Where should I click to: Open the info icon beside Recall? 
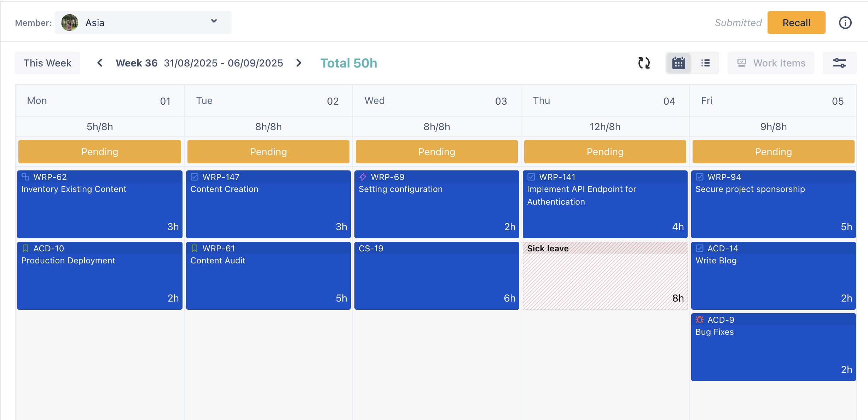coord(845,23)
